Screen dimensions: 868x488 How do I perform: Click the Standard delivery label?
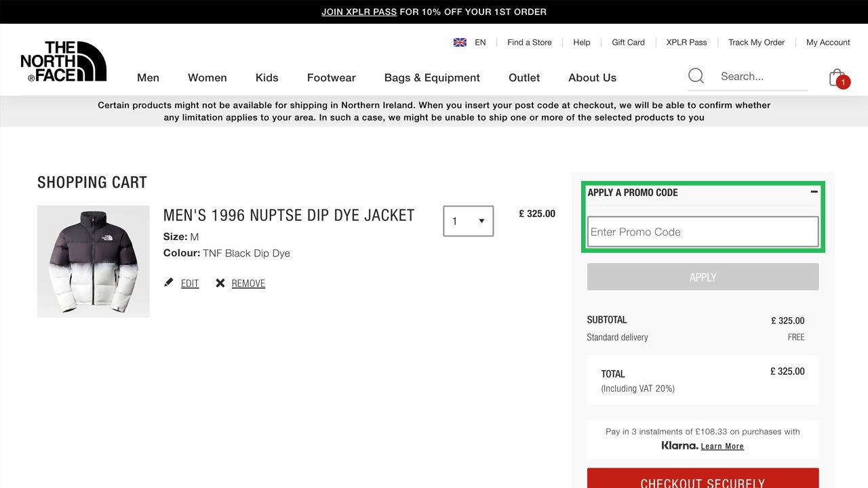617,337
